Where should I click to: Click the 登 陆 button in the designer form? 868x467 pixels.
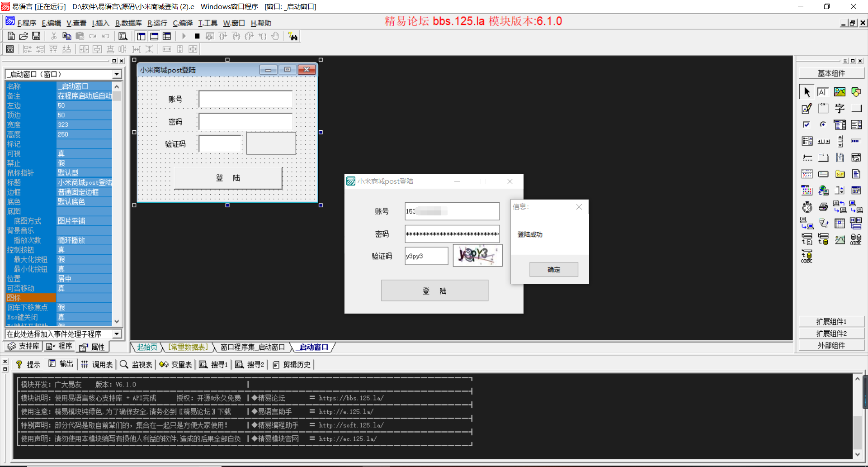228,178
